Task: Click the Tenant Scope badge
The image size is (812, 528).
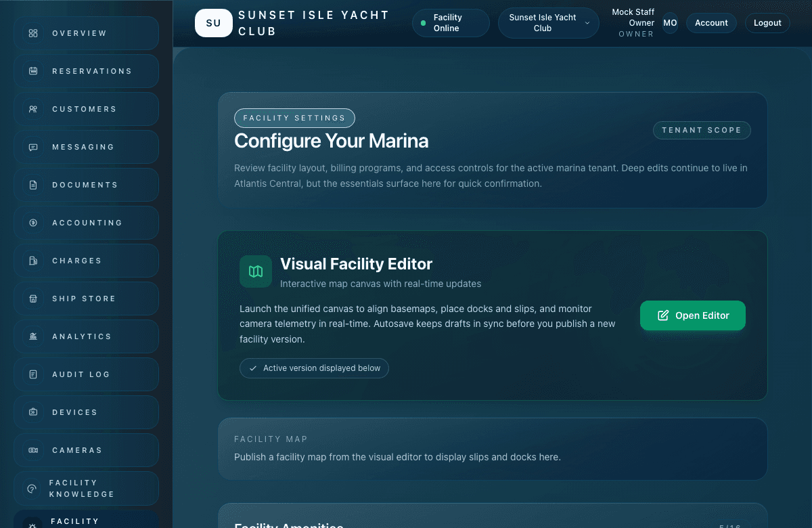Action: 702,130
